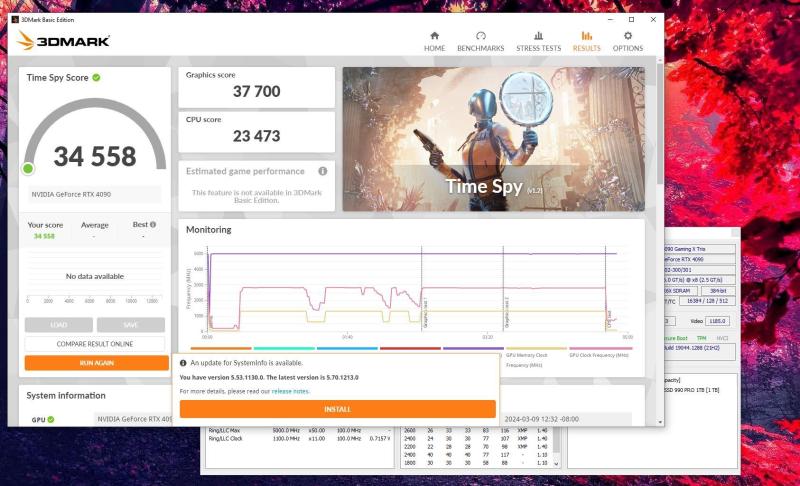Click the Options gear icon

tap(628, 36)
